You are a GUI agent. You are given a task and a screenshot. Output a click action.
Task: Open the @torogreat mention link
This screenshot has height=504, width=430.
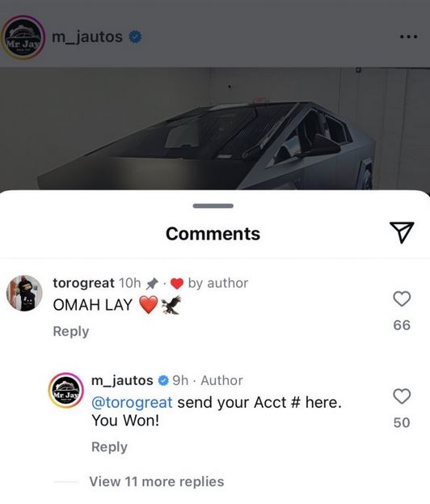[132, 402]
